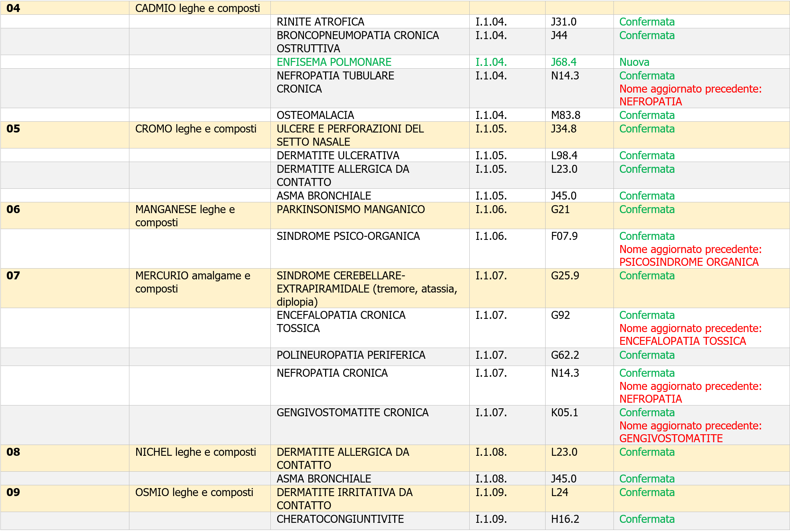Select GENGIVOSTOMATITE CRONICA disease cell
Viewport: 790px width, 532px height.
click(x=352, y=412)
